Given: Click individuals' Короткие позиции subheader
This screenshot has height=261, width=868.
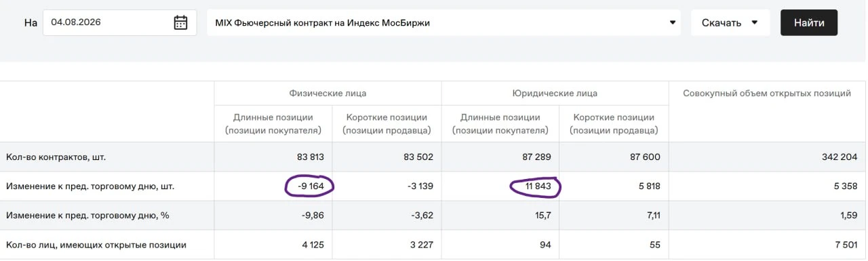Looking at the screenshot, I should (385, 123).
